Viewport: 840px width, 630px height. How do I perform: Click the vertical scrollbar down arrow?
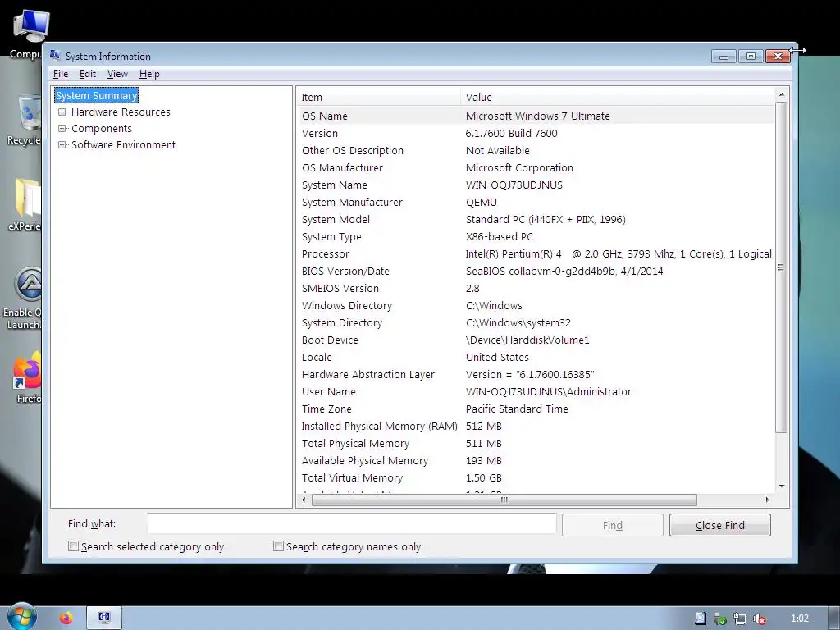pyautogui.click(x=782, y=486)
